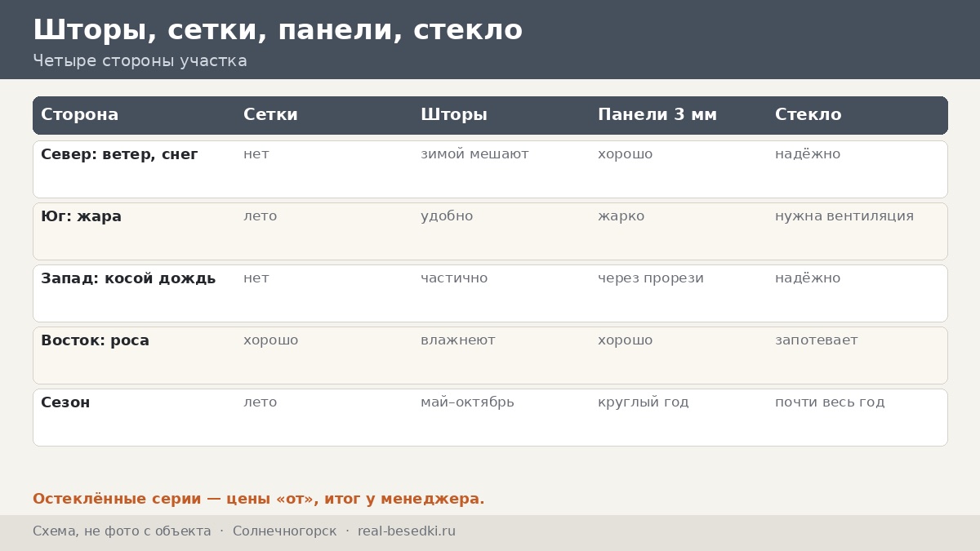The image size is (980, 551).
Task: Click the row label "Сезон"
Action: 65,402
